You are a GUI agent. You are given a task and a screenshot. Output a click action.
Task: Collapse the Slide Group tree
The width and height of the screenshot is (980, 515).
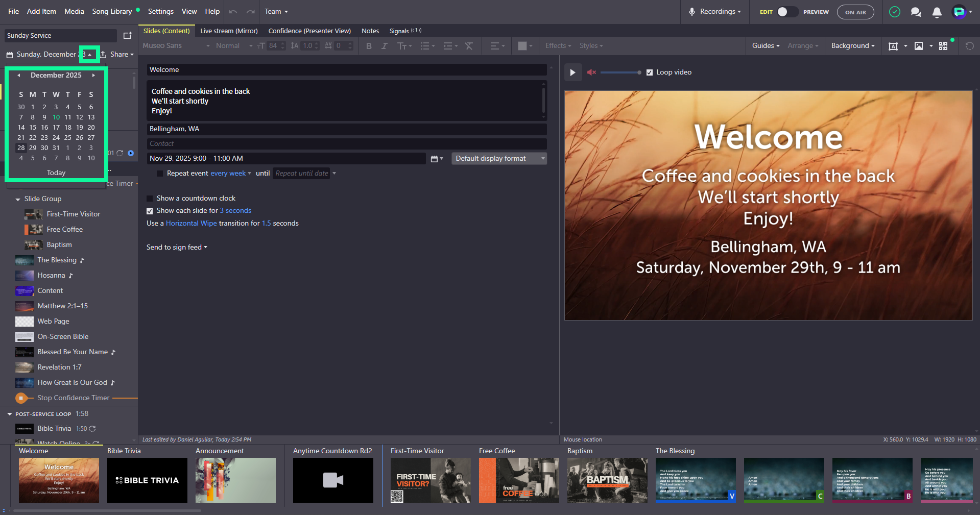(x=18, y=199)
